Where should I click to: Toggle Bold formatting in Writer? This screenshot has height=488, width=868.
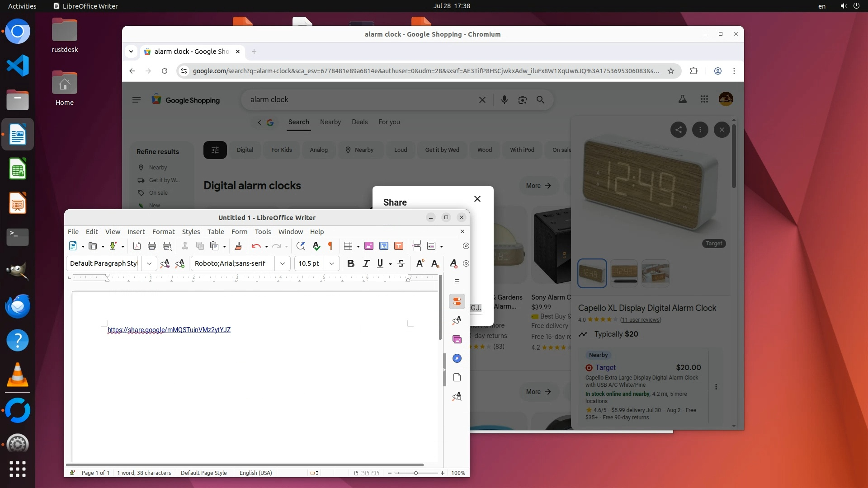point(350,263)
